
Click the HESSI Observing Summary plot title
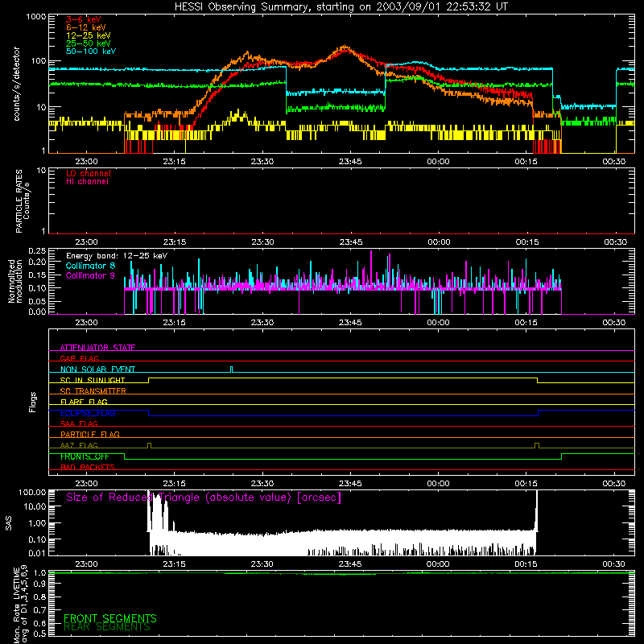tap(341, 7)
